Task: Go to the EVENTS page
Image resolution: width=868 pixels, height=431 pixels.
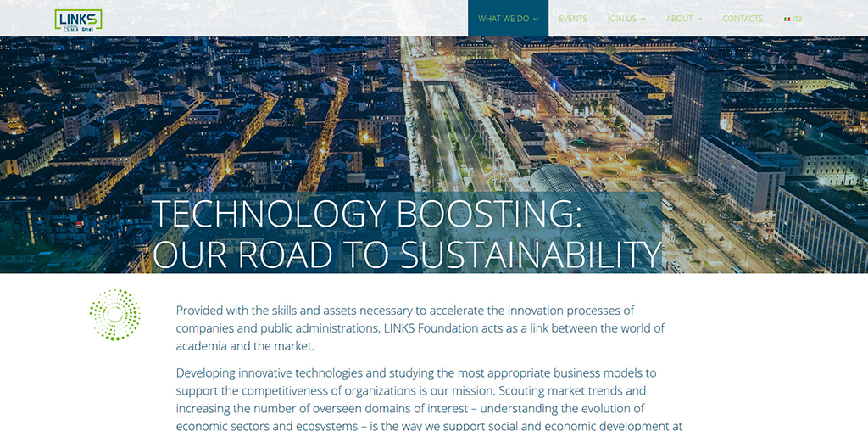Action: (572, 19)
